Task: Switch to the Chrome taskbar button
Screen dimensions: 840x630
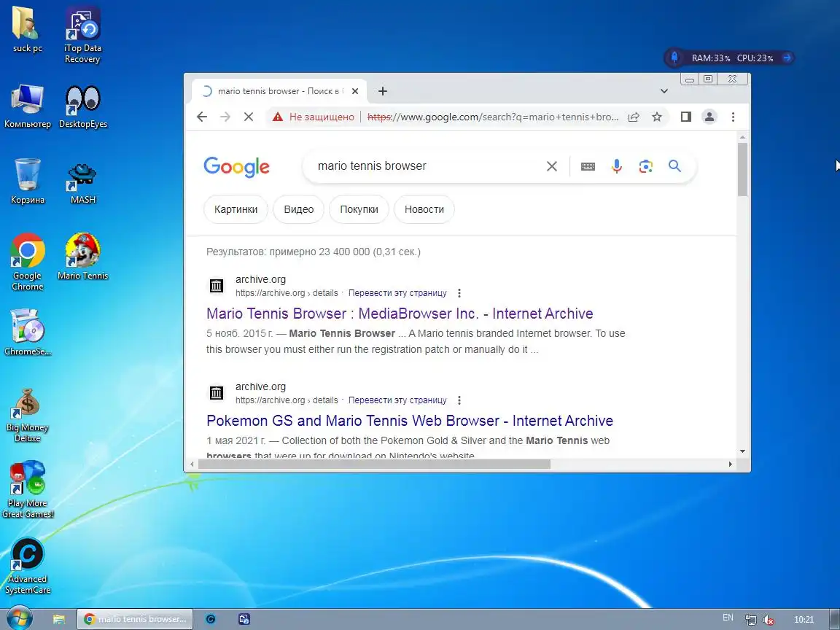Action: (134, 619)
